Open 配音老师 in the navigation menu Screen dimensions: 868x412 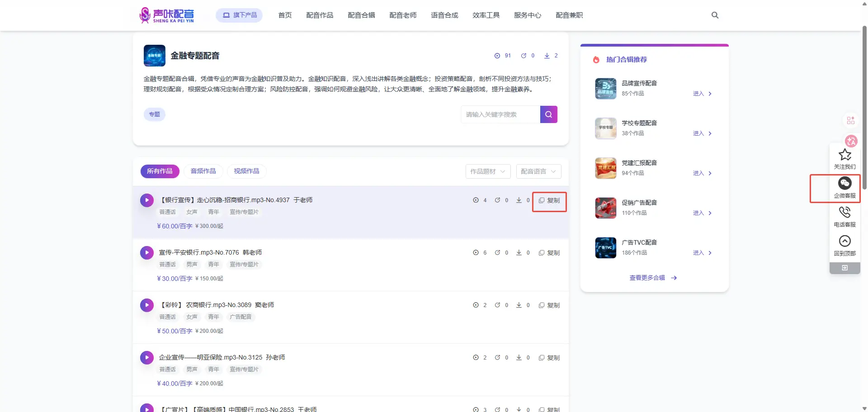tap(403, 15)
